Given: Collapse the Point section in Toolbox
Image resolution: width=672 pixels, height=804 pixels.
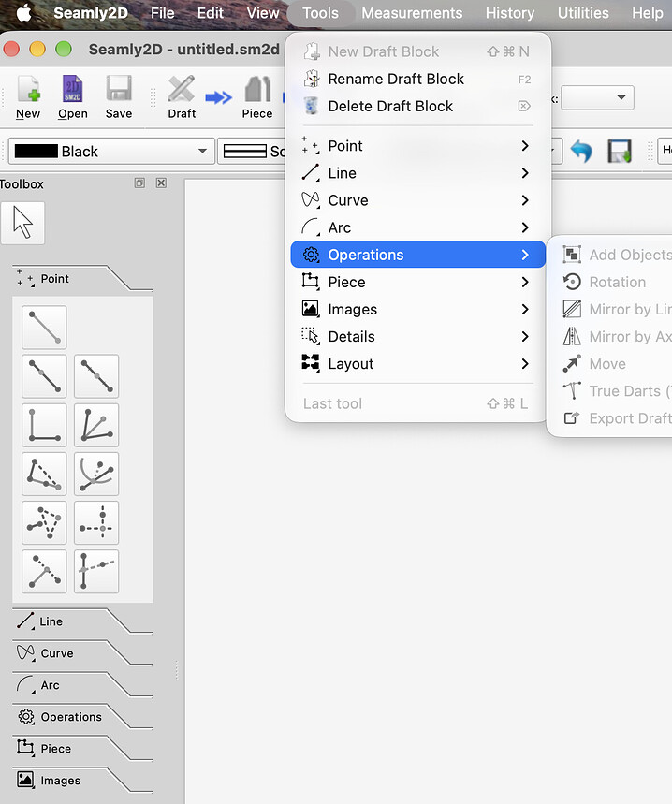Looking at the screenshot, I should pos(82,278).
